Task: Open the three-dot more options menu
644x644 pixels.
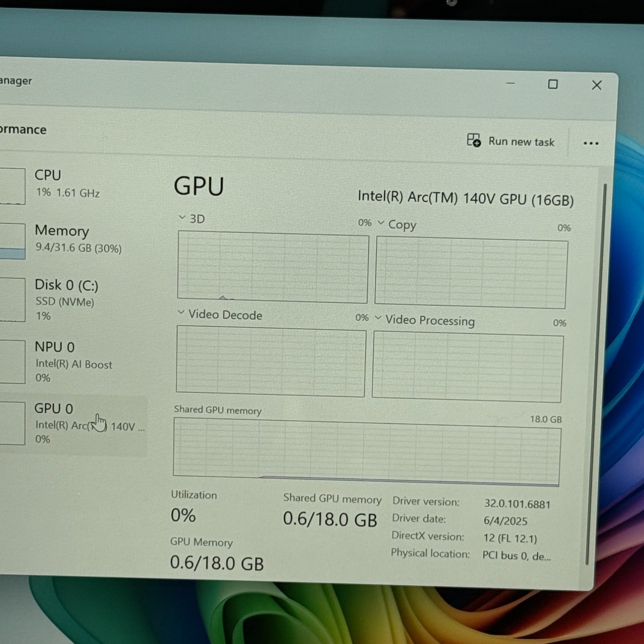Action: point(591,143)
